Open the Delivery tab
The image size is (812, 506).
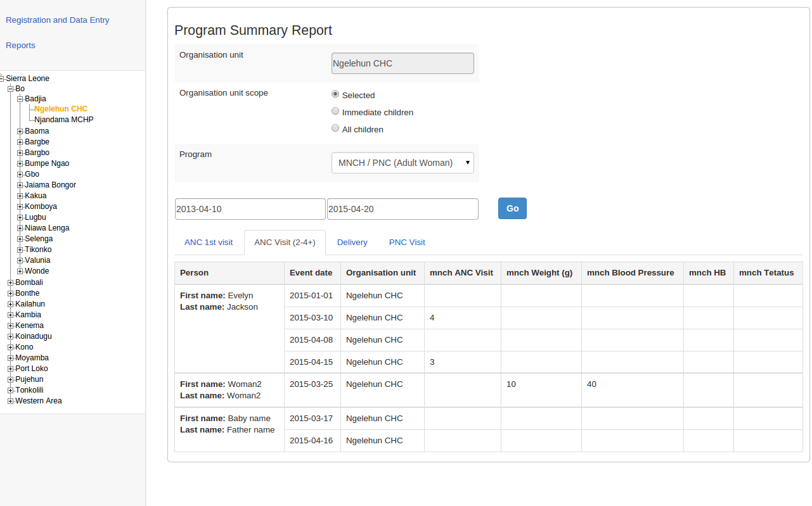pos(352,243)
